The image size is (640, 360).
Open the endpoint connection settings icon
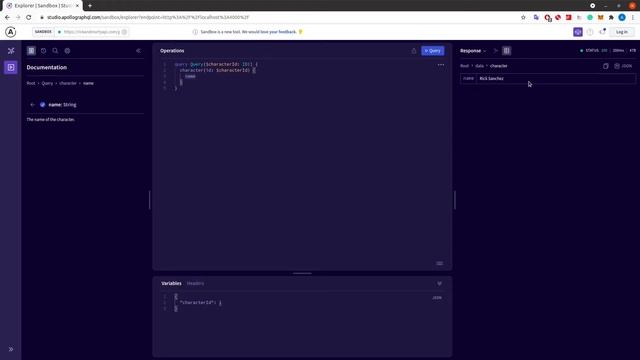click(x=124, y=32)
